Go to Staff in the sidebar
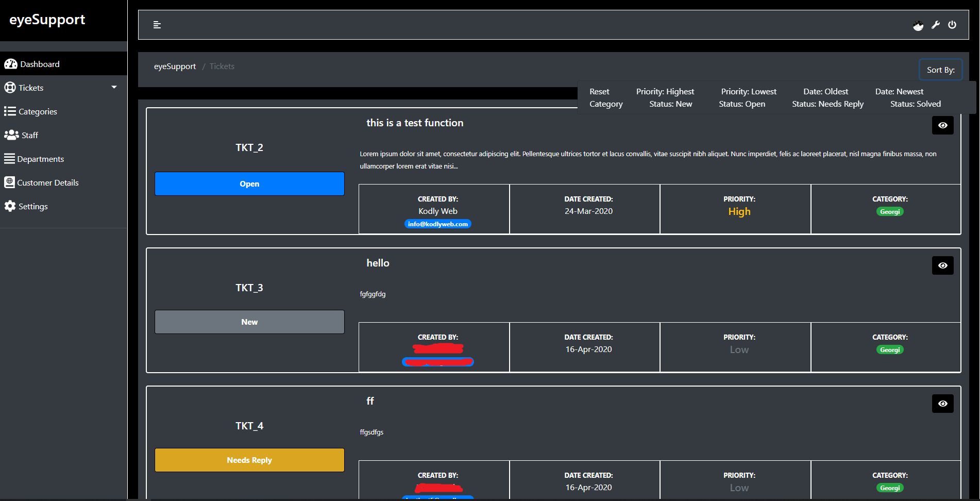This screenshot has height=501, width=980. coord(29,135)
